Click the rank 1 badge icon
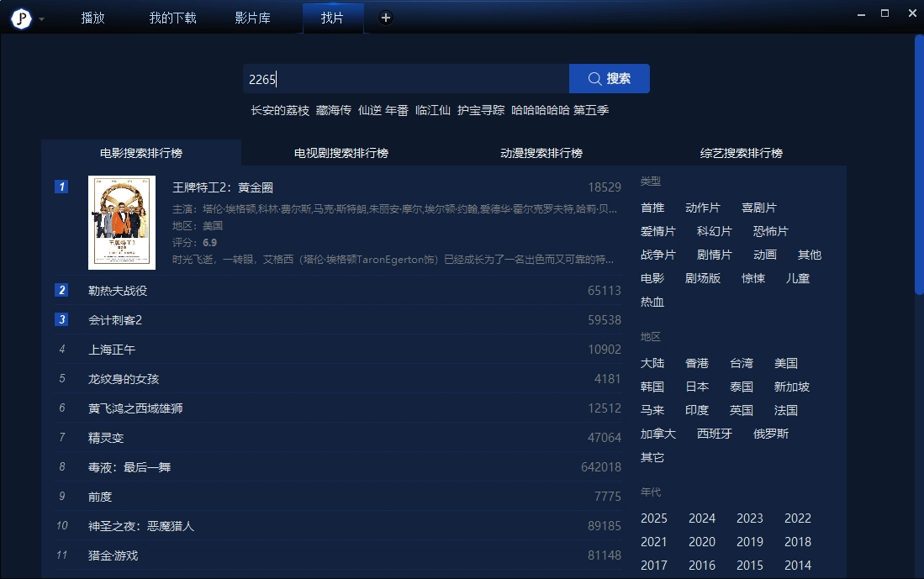 click(61, 187)
